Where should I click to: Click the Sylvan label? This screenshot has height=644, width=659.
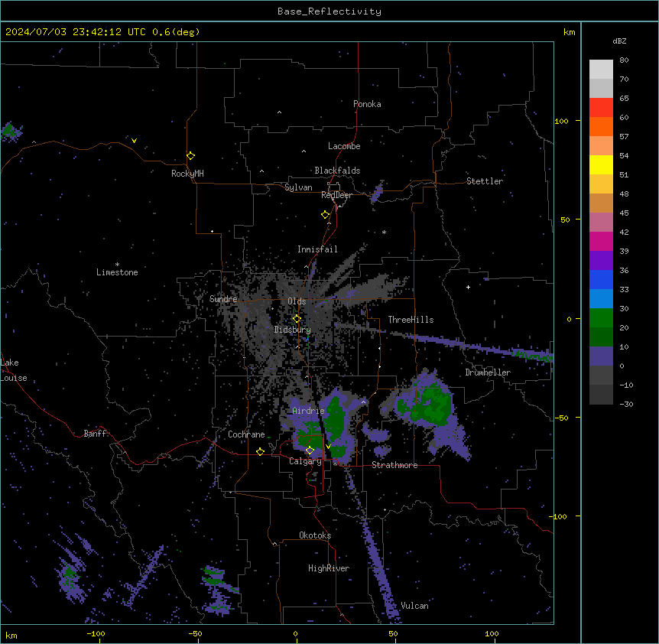(298, 187)
